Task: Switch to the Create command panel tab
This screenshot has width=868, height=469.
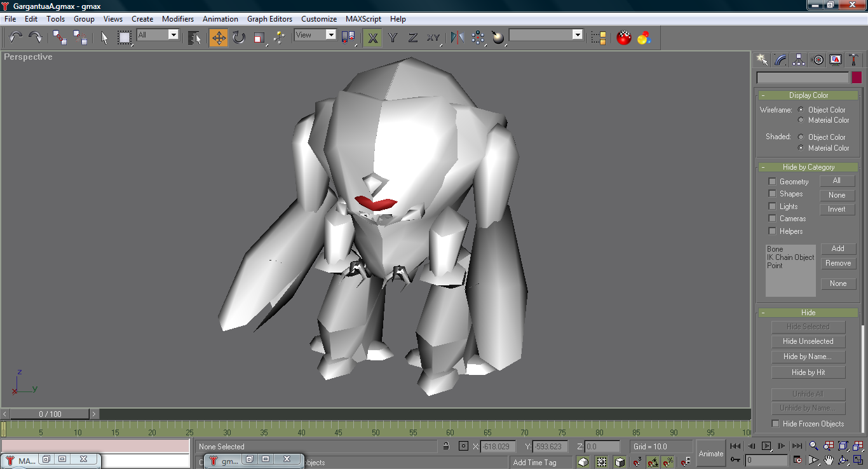Action: click(762, 60)
